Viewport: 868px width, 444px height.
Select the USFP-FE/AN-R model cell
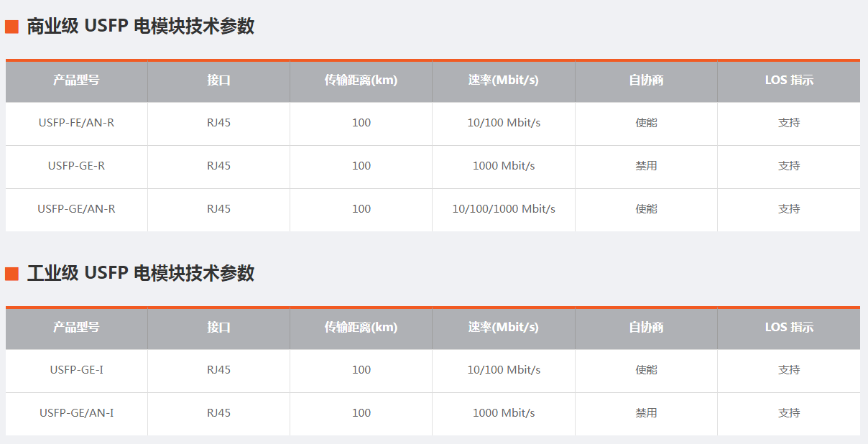76,123
